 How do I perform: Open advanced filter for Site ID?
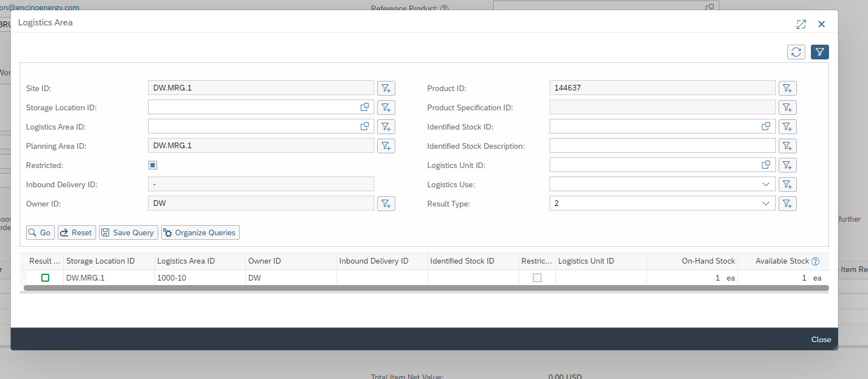pos(386,88)
